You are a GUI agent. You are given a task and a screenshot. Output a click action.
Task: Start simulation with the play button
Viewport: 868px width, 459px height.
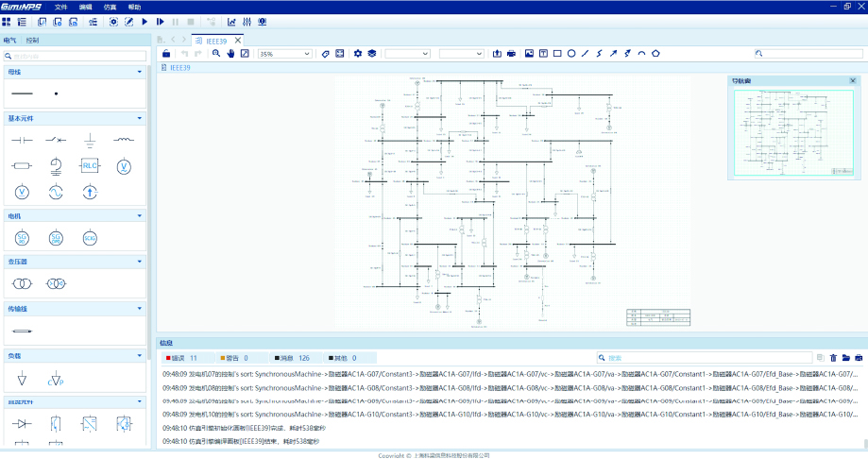coord(145,21)
